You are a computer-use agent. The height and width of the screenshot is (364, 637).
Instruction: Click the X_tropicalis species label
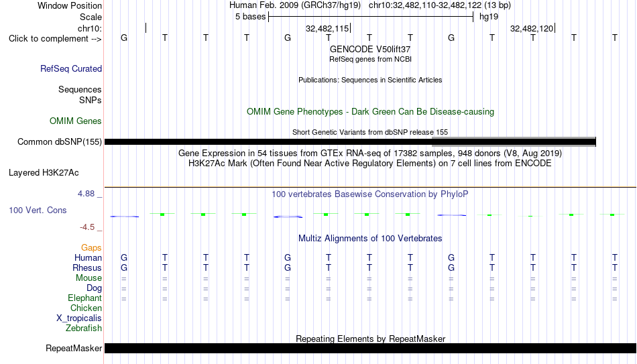[79, 318]
